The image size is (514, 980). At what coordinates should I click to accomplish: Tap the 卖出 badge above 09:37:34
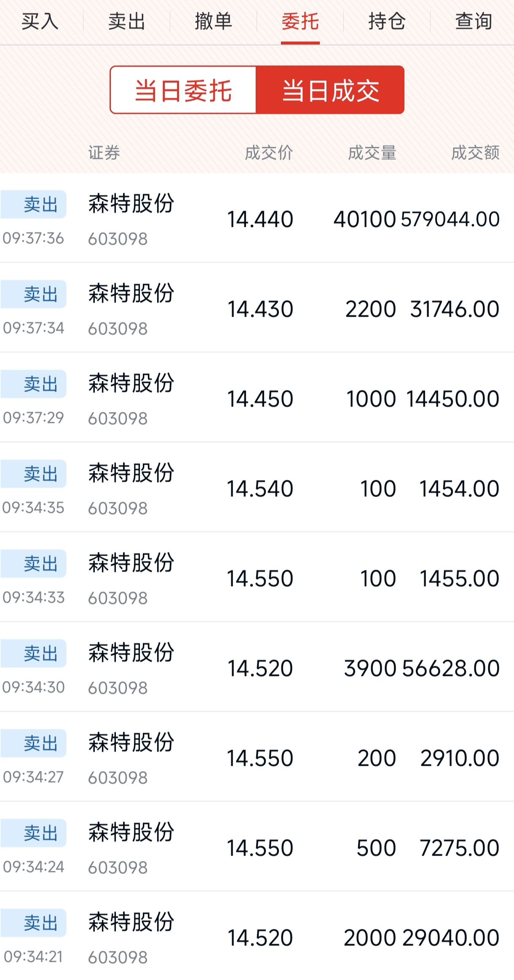tap(34, 294)
